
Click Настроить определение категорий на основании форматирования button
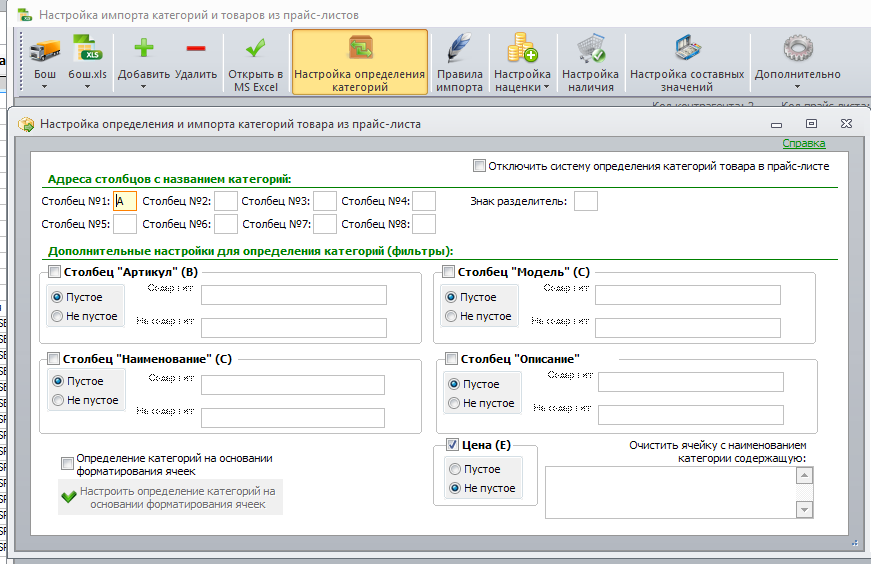tap(171, 497)
